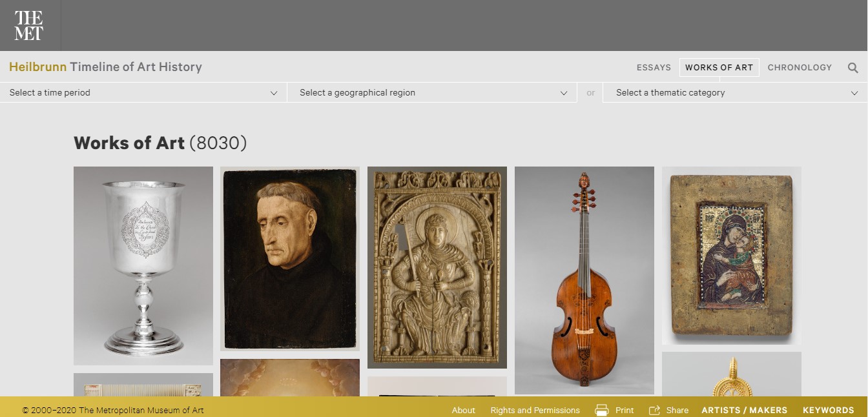Open the silver chalice artwork thumbnail
This screenshot has width=868, height=417.
click(x=143, y=266)
